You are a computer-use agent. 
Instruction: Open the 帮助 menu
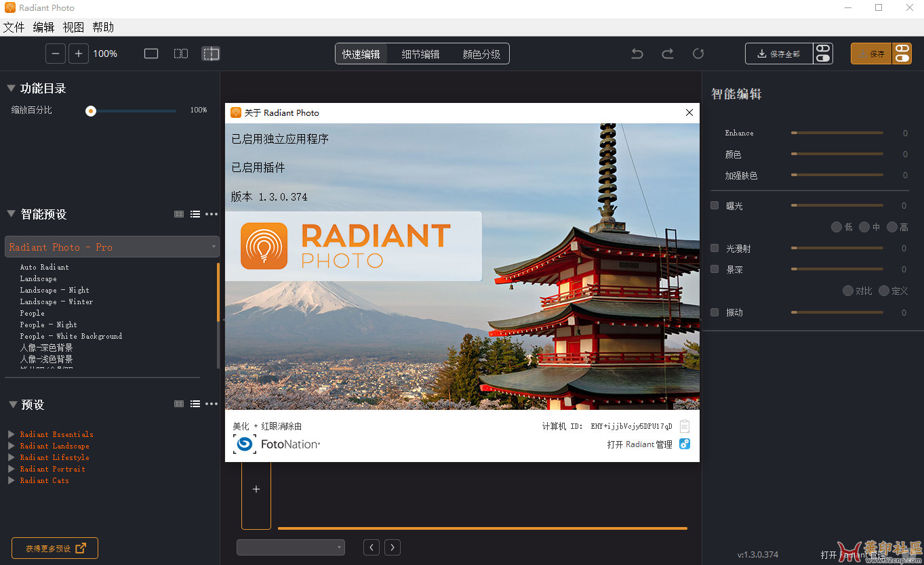click(x=103, y=27)
